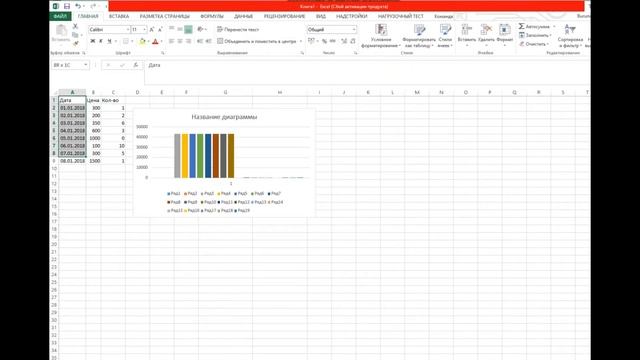
Task: Toggle align text left
Action: pyautogui.click(x=171, y=41)
